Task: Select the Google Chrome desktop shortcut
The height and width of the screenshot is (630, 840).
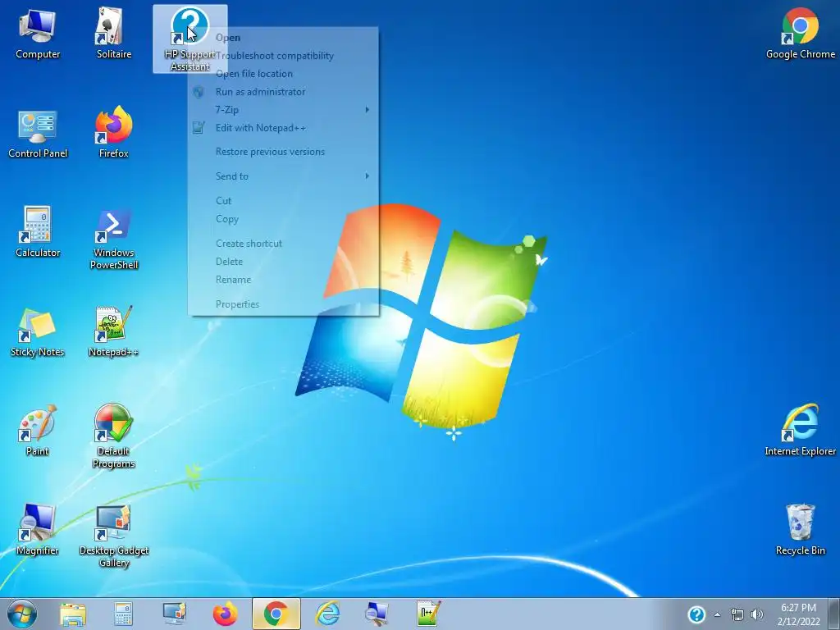Action: pos(801,33)
